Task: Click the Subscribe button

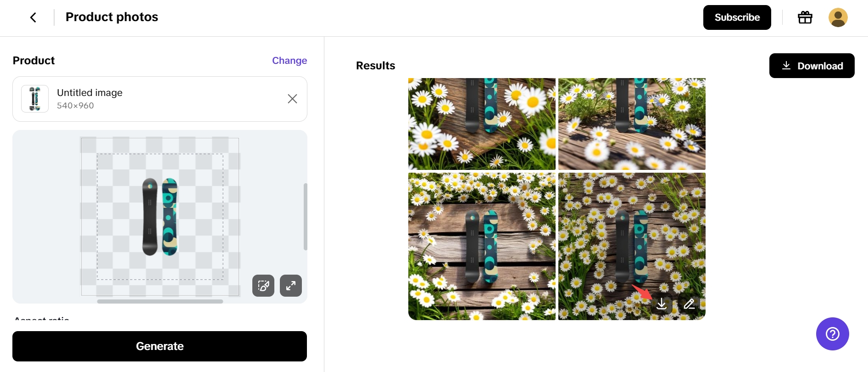Action: point(737,17)
